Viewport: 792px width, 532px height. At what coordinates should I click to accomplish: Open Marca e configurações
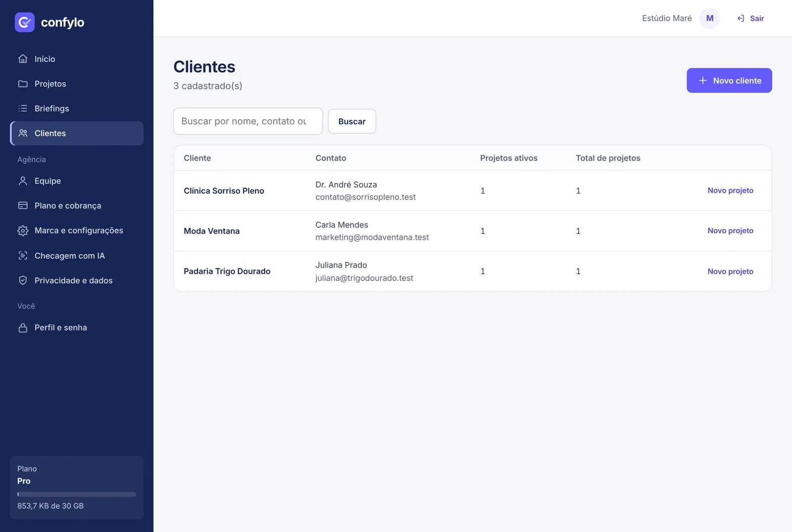pos(77,231)
